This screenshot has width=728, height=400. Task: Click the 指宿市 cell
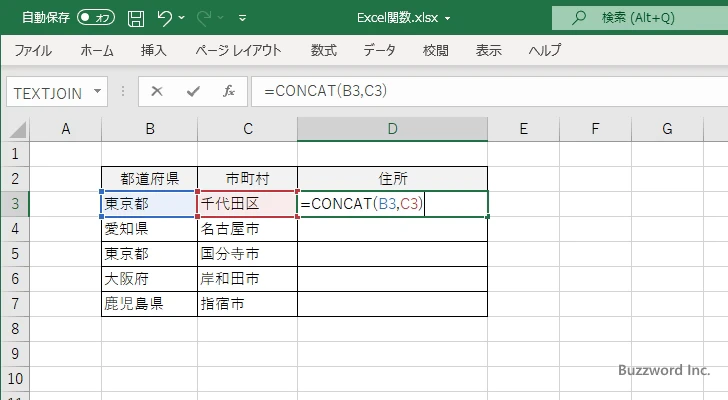tap(247, 304)
